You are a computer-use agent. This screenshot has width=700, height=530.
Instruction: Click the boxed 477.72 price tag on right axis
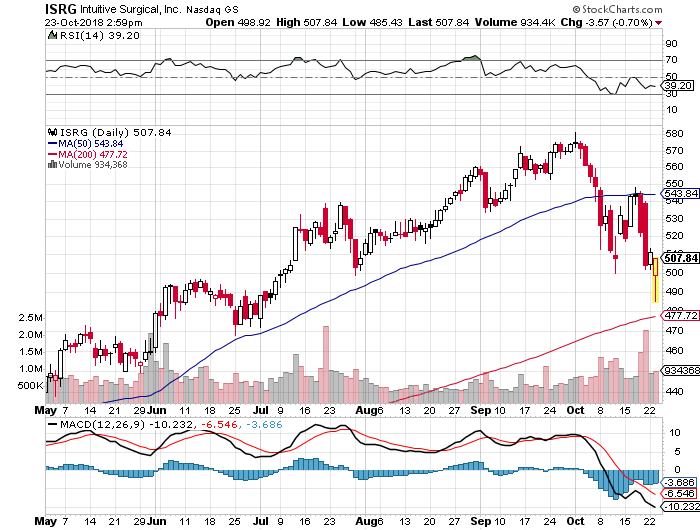click(681, 315)
